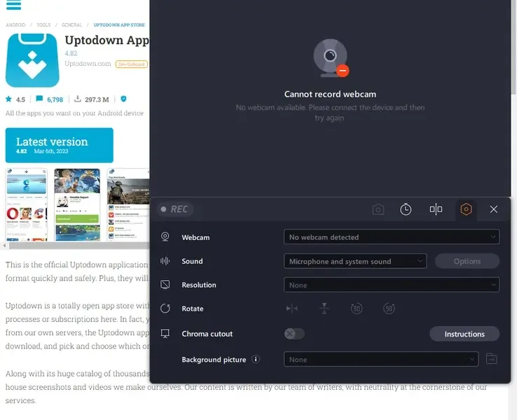Click the Resolution row icon
Viewport: 517px width, 420px height.
coord(165,285)
